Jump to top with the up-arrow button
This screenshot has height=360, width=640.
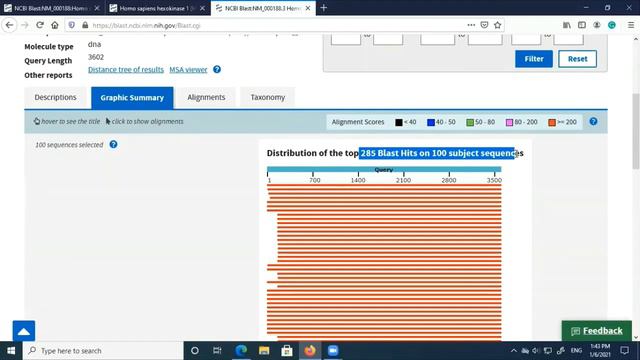[x=24, y=331]
